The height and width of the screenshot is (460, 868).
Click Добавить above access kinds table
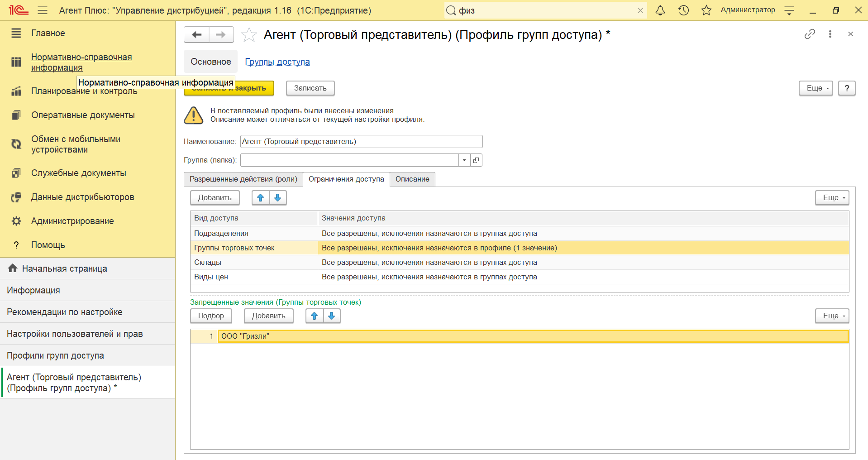tap(215, 198)
